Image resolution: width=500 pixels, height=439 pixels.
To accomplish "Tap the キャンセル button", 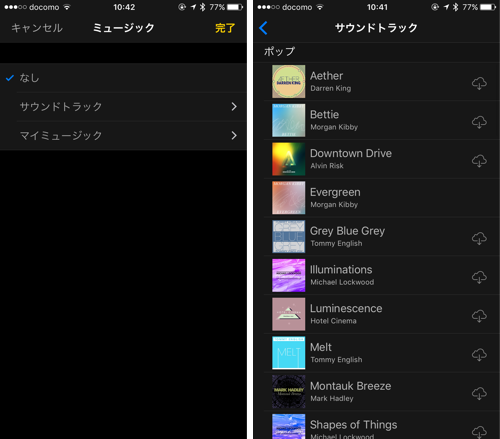I will (37, 28).
